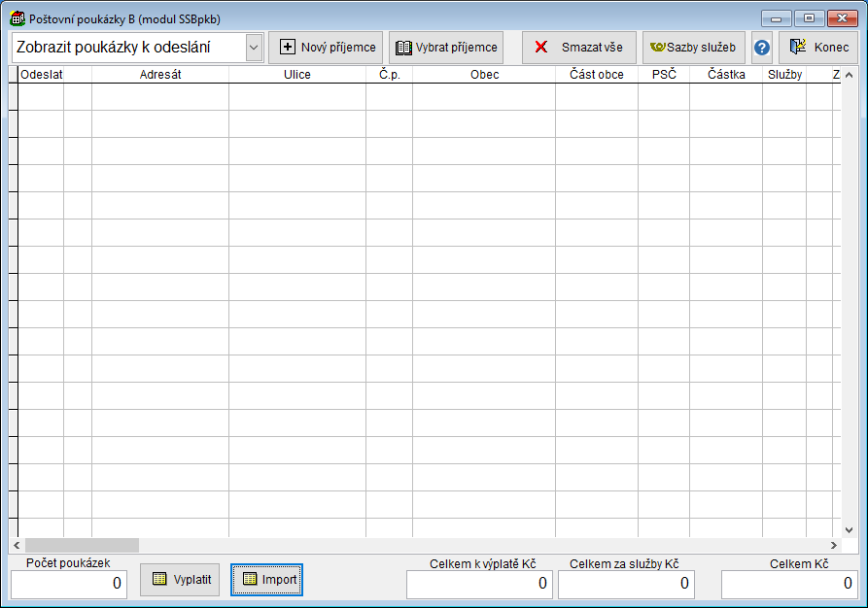Click the blue help question mark icon

(762, 48)
